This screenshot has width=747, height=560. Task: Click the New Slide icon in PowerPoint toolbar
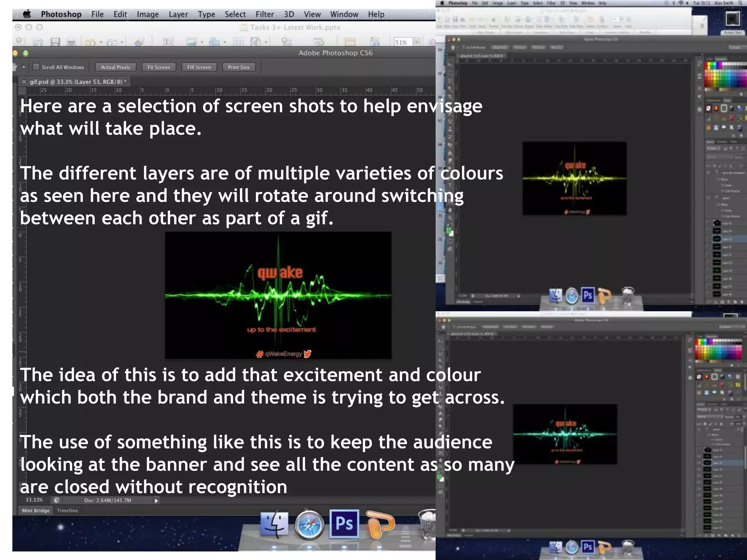(x=286, y=42)
